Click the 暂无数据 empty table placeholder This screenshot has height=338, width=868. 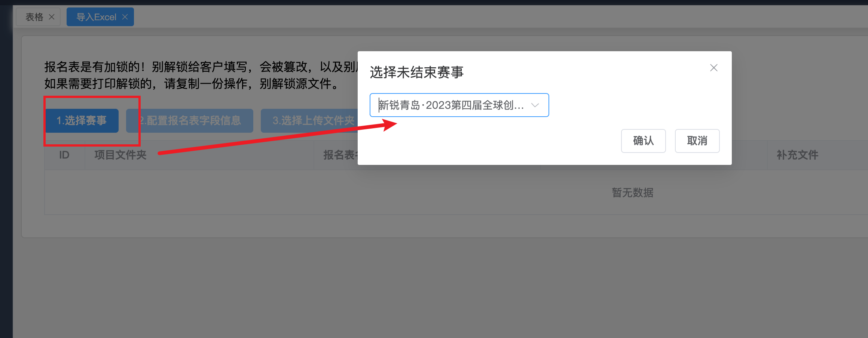pos(632,193)
